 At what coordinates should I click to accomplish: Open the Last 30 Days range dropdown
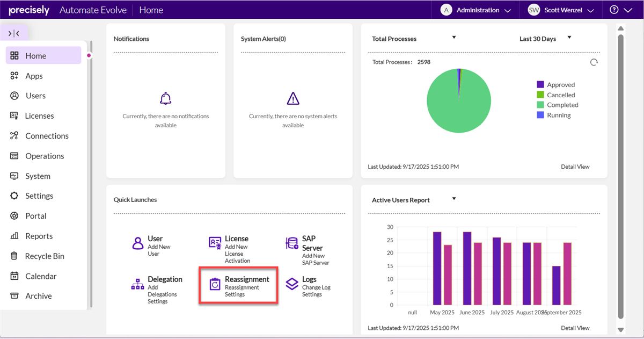pyautogui.click(x=569, y=38)
